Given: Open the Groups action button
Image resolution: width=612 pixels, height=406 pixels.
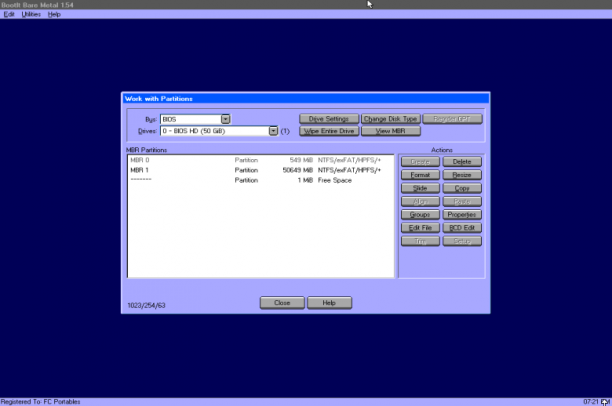Looking at the screenshot, I should tap(420, 215).
